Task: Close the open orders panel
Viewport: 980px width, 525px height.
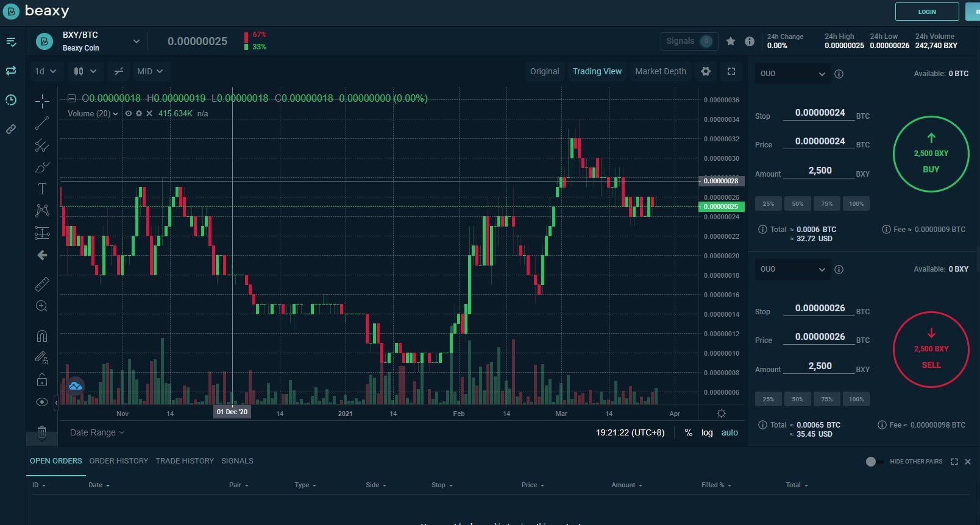Action: coord(968,462)
